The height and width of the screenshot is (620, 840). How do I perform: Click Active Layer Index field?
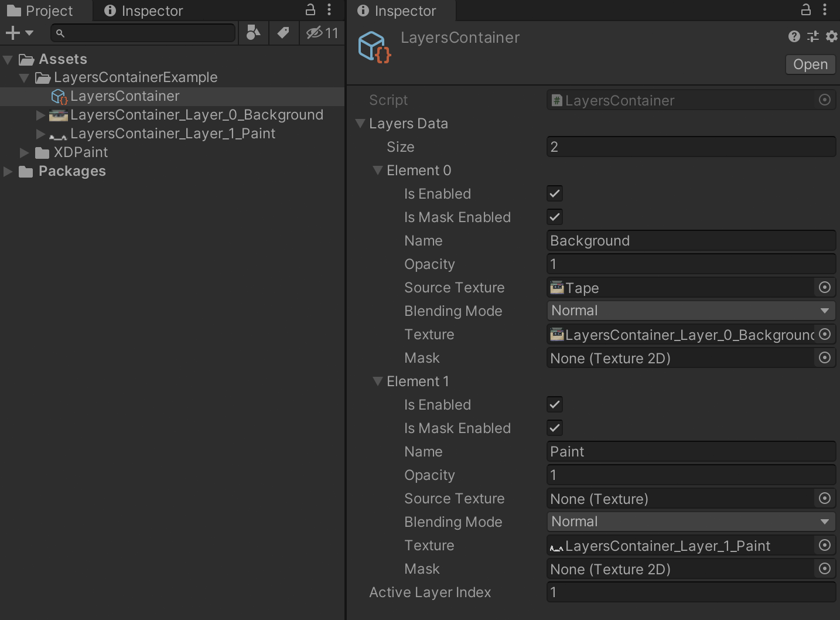(x=691, y=592)
